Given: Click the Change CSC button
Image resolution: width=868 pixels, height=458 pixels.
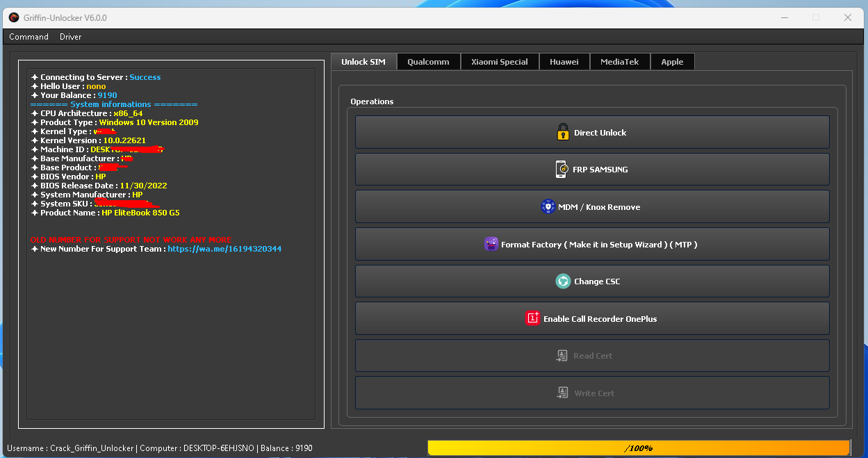Looking at the screenshot, I should click(x=592, y=281).
